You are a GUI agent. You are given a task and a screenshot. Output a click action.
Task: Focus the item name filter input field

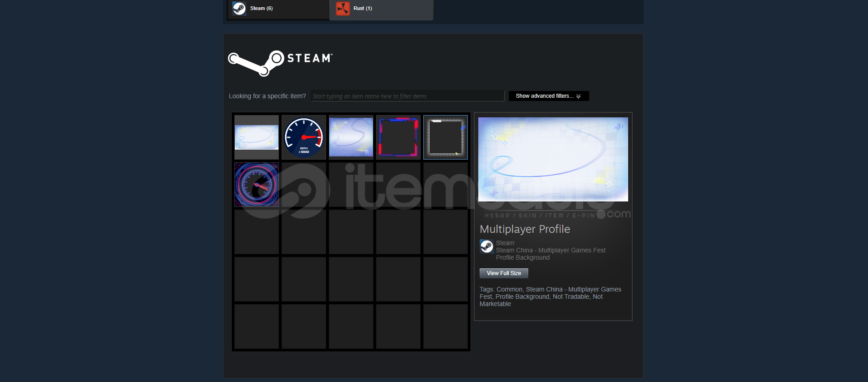pos(407,96)
